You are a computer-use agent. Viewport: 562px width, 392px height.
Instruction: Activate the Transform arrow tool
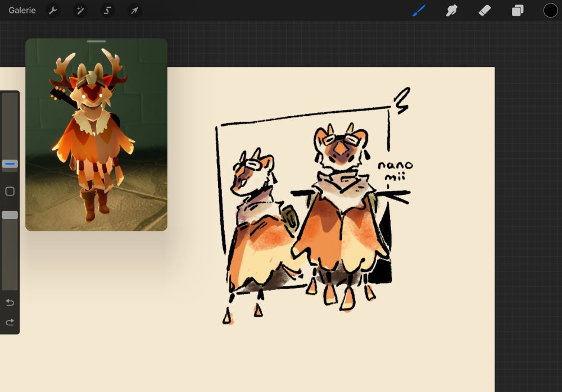click(134, 11)
